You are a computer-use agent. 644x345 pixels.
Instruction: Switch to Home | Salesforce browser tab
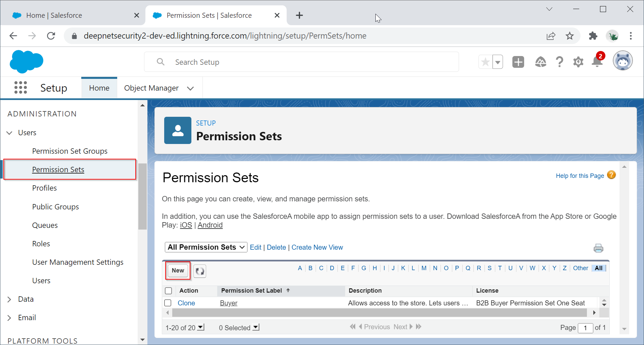point(54,15)
